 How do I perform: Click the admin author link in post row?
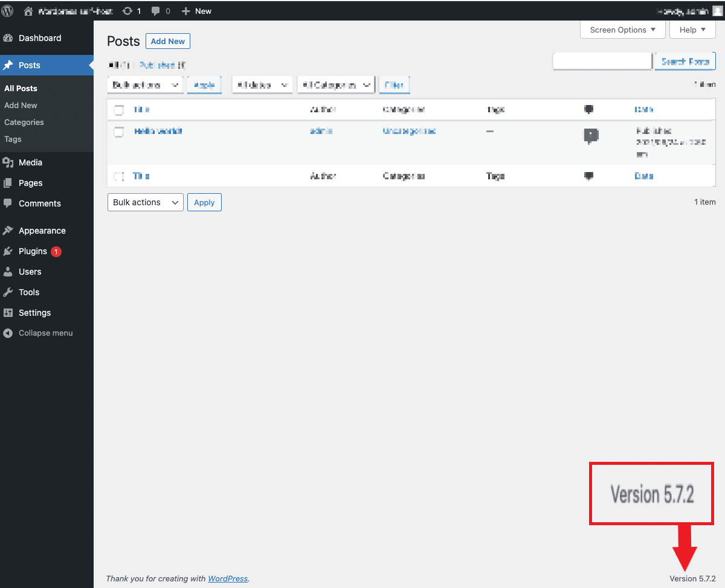321,131
